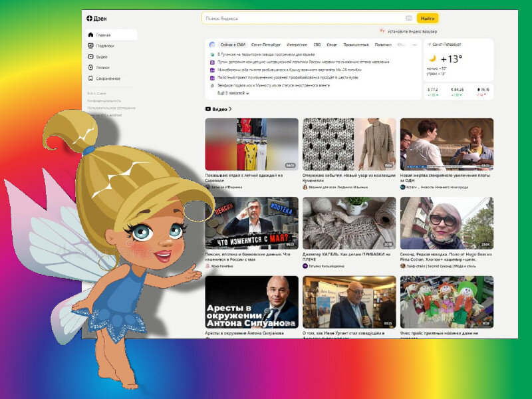Open the ОДН payment news video thumbnail
Screen dimensions: 532x399
click(447, 144)
